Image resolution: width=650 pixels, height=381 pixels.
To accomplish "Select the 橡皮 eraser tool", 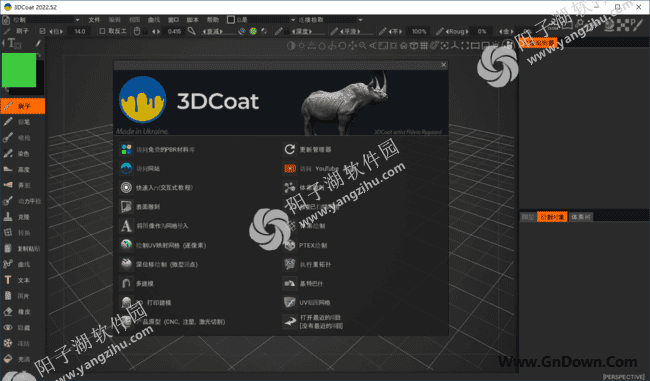I will tap(23, 312).
